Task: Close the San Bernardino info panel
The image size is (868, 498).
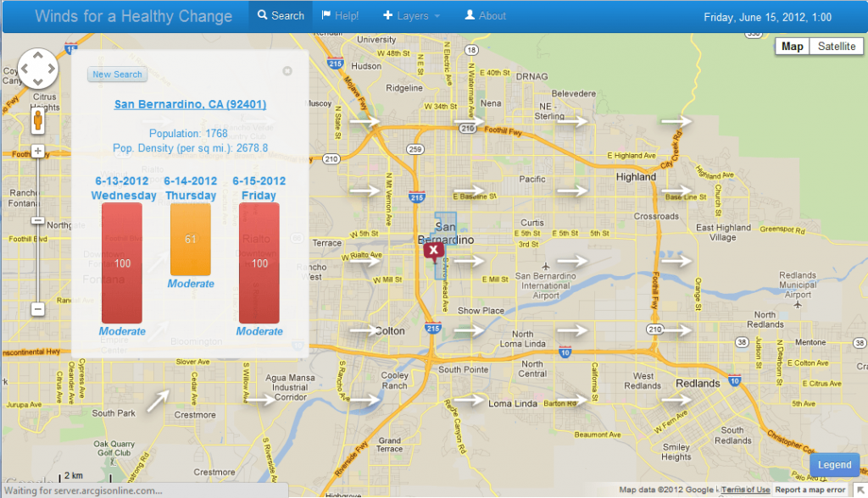Action: 287,71
